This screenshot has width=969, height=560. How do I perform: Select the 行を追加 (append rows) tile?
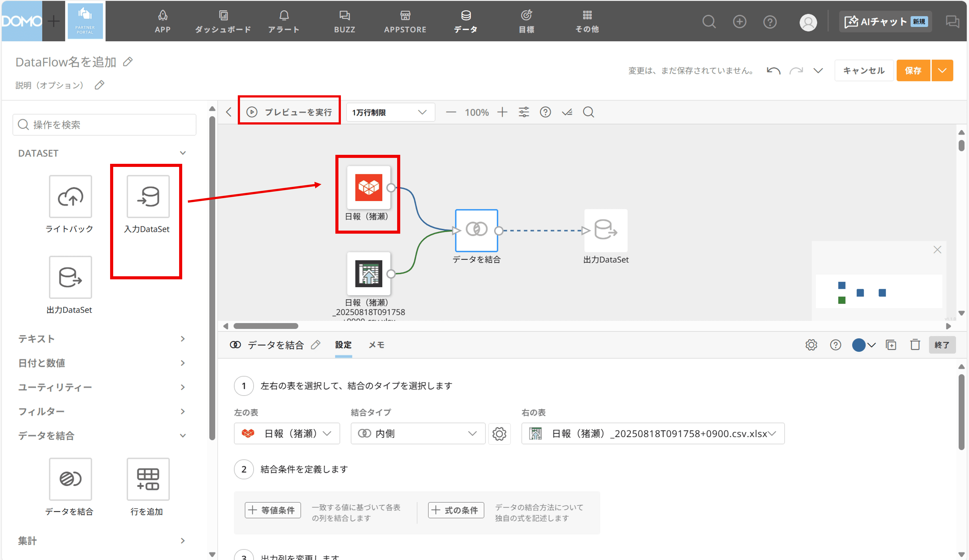coord(148,479)
